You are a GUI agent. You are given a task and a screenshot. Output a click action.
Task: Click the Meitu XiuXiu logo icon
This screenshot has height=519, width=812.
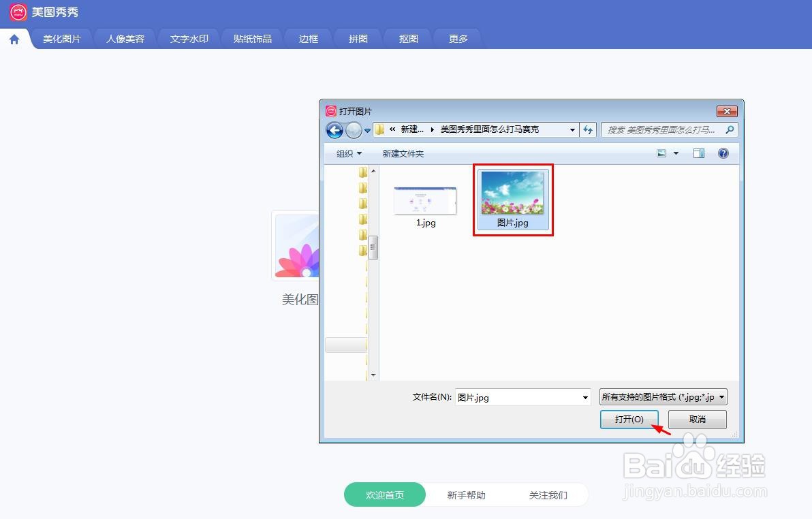(x=17, y=12)
